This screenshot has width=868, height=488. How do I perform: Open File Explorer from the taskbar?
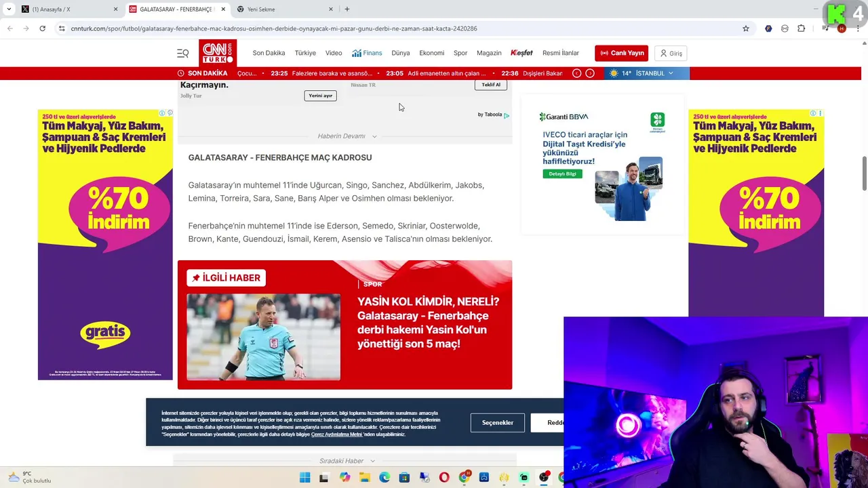pos(365,477)
